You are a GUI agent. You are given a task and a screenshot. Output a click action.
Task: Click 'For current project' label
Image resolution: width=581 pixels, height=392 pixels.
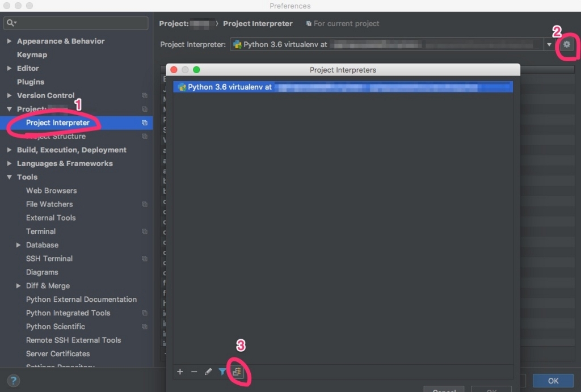pos(346,24)
